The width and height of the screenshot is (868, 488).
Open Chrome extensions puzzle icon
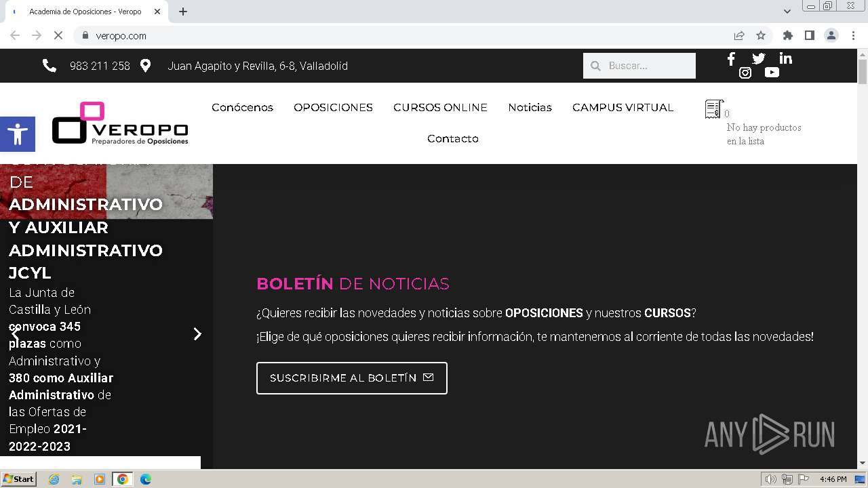[x=787, y=35]
